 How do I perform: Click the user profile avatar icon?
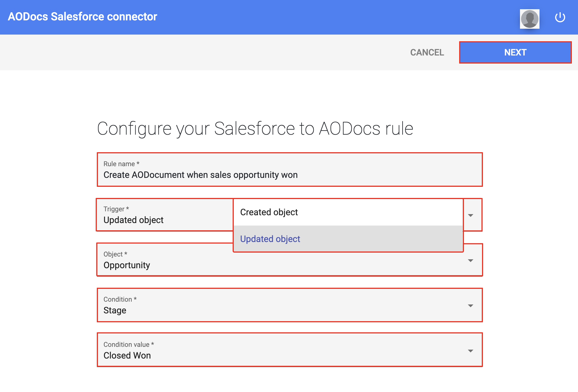[x=529, y=19]
